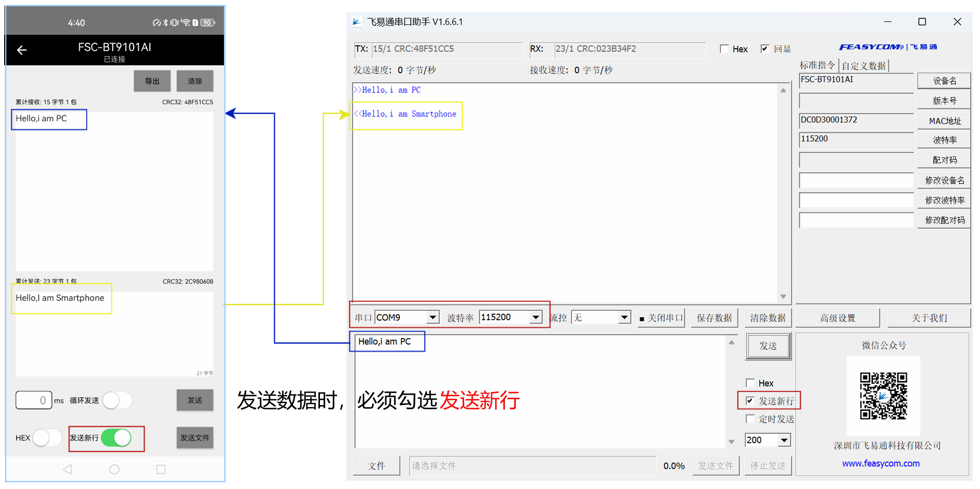980x489 pixels.
Task: Enable the 定时发送 checkbox
Action: (750, 419)
